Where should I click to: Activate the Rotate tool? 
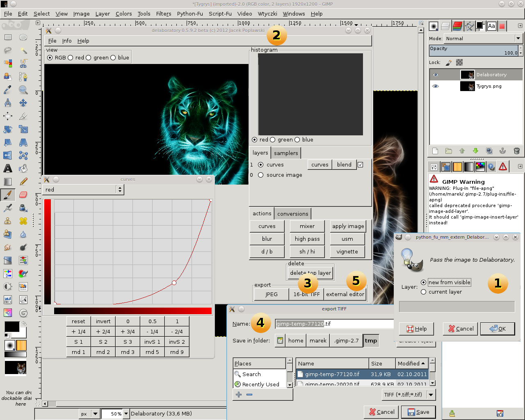8,129
